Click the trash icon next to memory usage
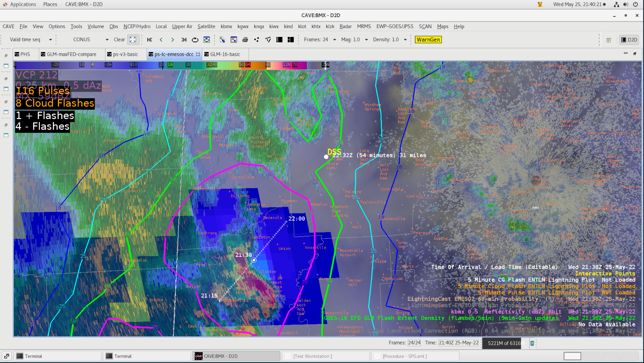This screenshot has height=363, width=644. 532,343
